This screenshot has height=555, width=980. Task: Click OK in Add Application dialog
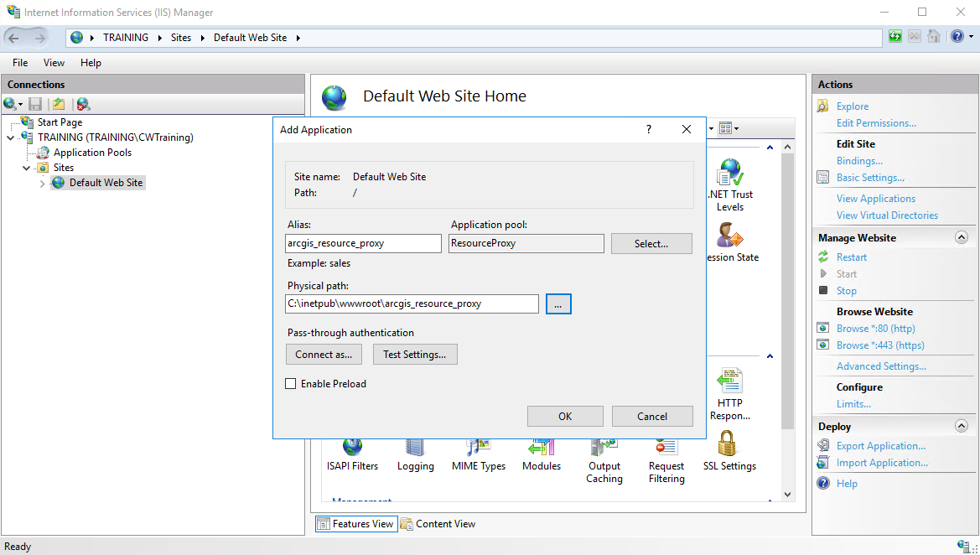click(x=565, y=416)
